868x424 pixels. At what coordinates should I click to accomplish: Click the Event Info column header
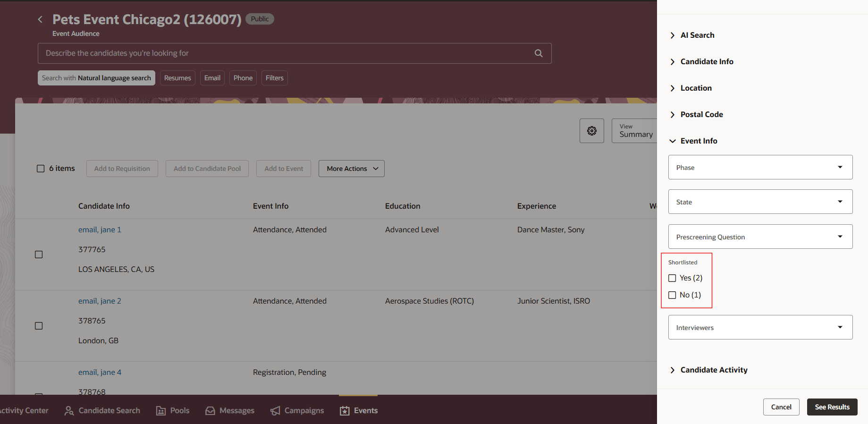[270, 206]
